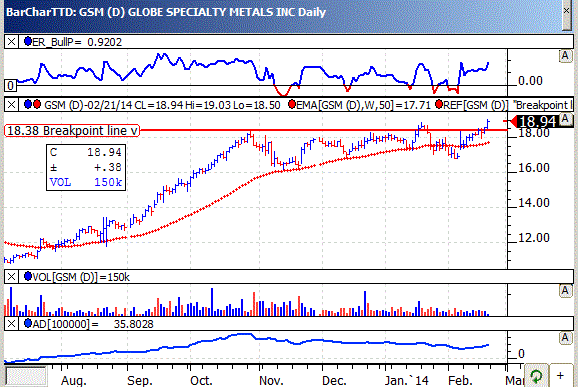Click the VOL[GSM (D)]=150k title
Image resolution: width=578 pixels, height=387 pixels.
pos(81,277)
